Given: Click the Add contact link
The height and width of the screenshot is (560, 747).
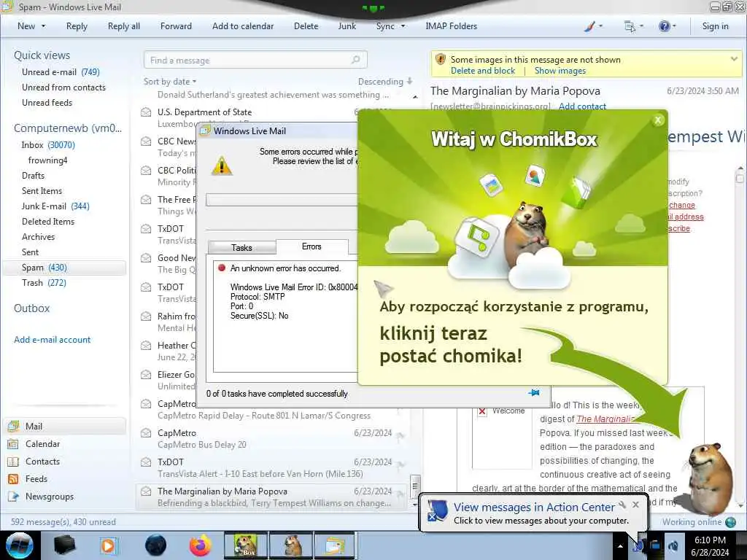Looking at the screenshot, I should point(582,106).
